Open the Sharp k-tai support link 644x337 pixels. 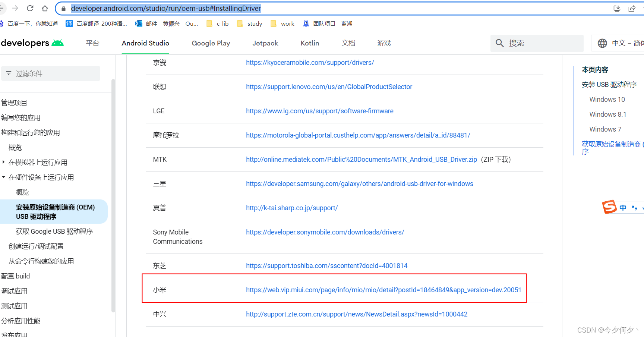point(292,208)
